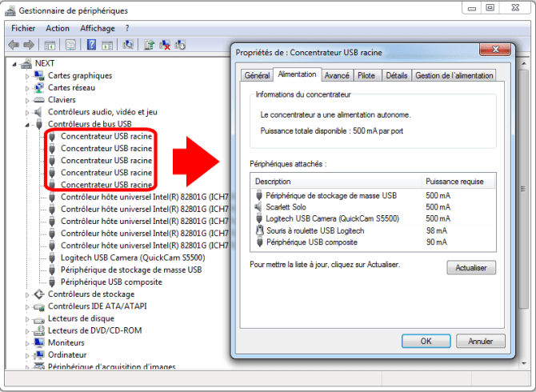This screenshot has height=392, width=536.
Task: Click the Disable device down-arrow icon
Action: [x=180, y=45]
